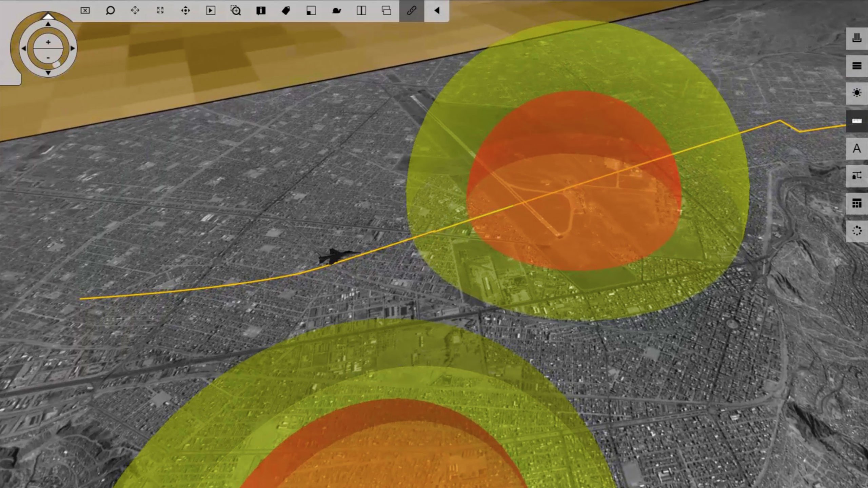
Task: Open the info identify tool
Action: (261, 11)
